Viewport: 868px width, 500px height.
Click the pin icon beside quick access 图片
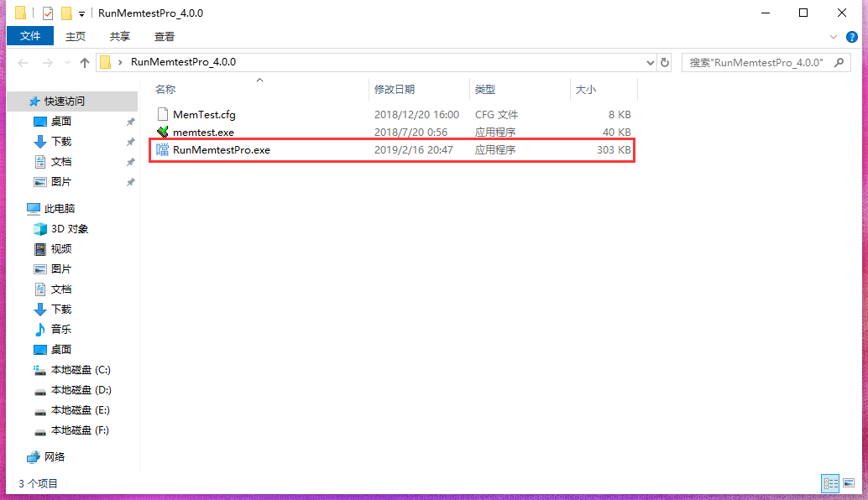(131, 182)
